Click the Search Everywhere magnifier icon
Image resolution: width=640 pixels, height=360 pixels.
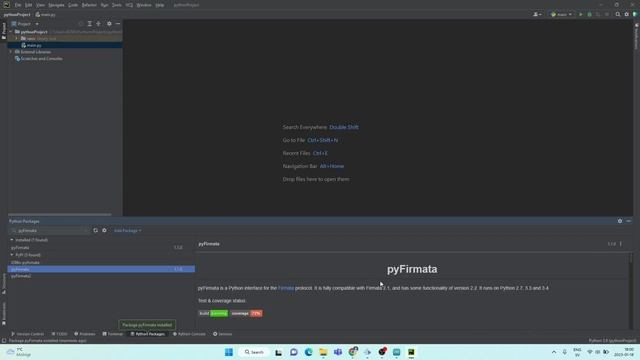point(618,14)
